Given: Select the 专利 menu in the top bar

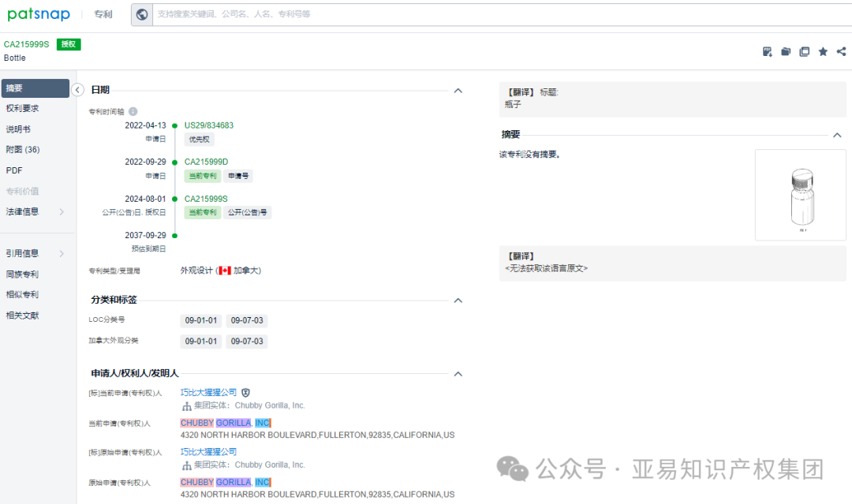Looking at the screenshot, I should [x=103, y=14].
